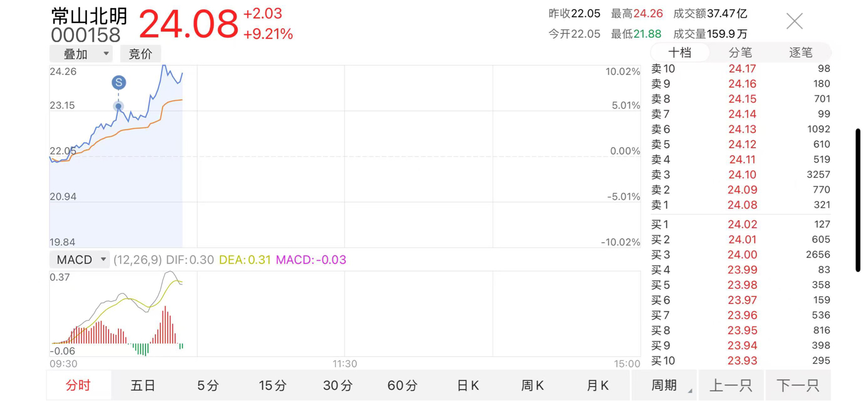Switch to the 周K weekly chart
This screenshot has width=868, height=401.
pos(532,385)
